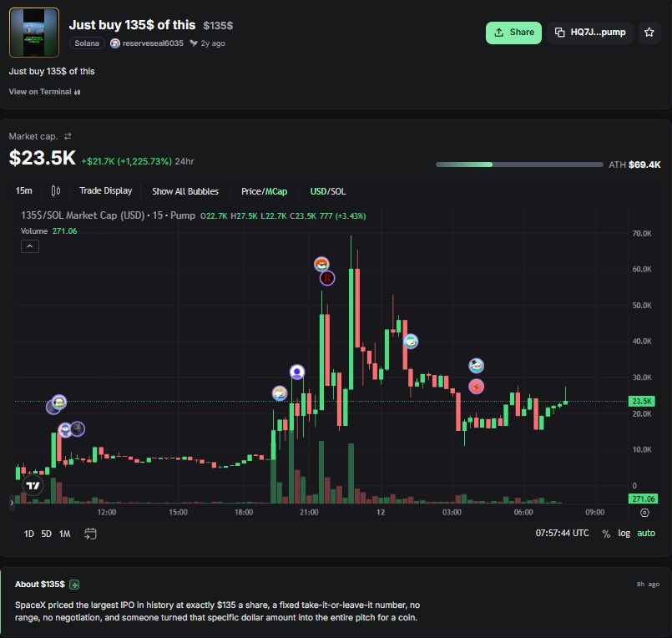Open the coin thumbnail image
The image size is (672, 638).
click(x=34, y=33)
